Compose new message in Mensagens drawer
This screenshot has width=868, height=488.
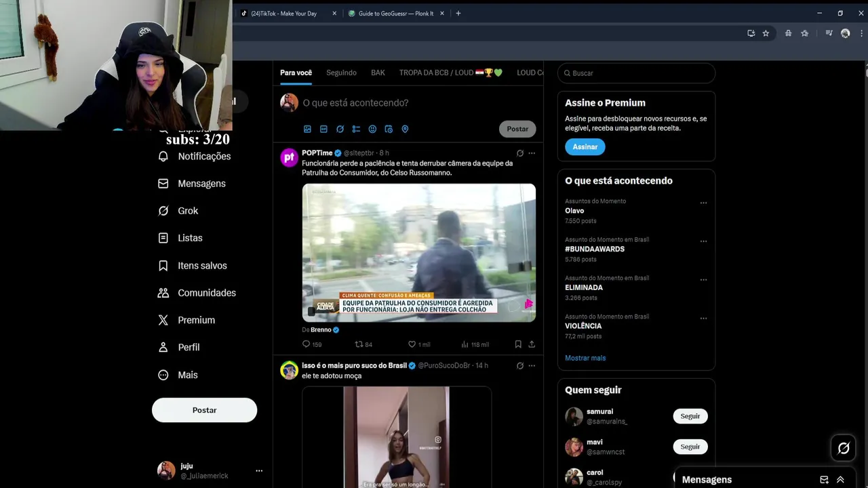click(x=824, y=480)
